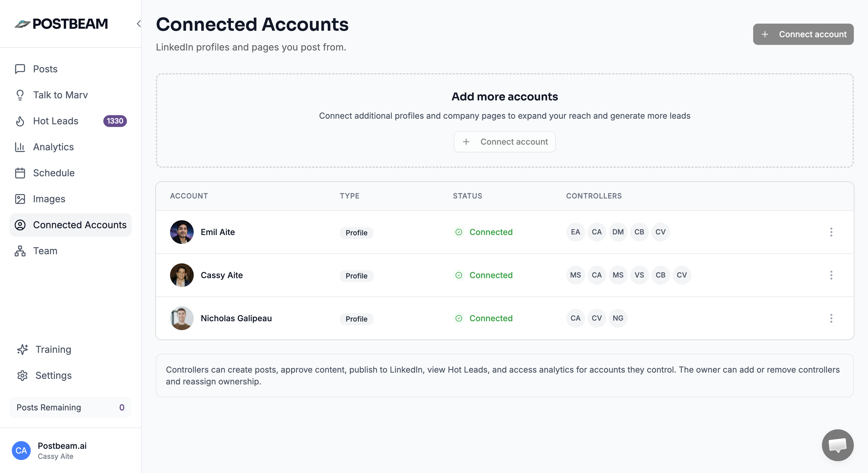Click Connect account inside Add more accounts
Viewport: 868px width, 473px height.
(505, 141)
